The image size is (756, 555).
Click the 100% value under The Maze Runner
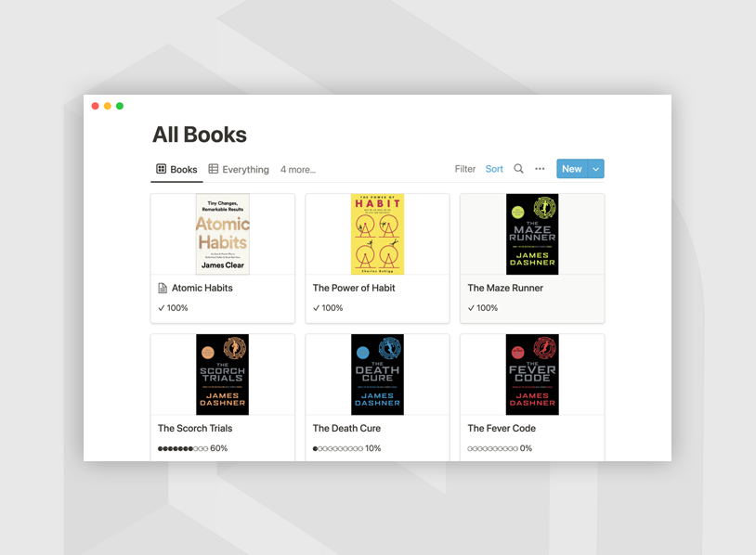(x=487, y=308)
